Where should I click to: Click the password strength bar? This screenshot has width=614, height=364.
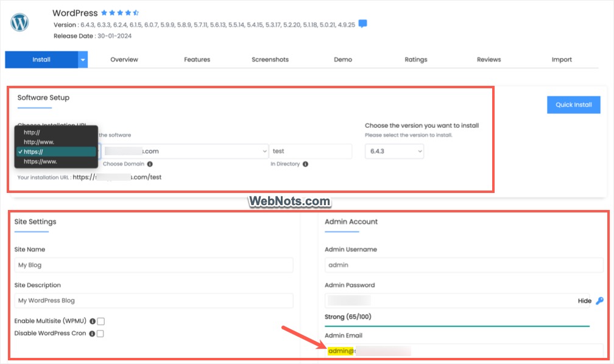(457, 325)
